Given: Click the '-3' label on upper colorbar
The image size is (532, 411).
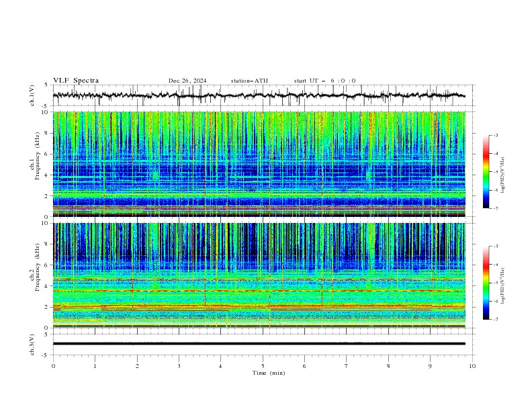Looking at the screenshot, I should [495, 135].
